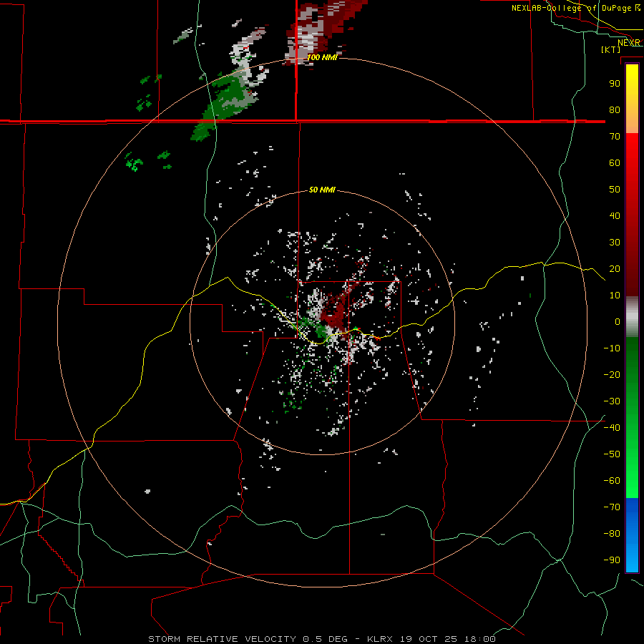Select the 80 value on the velocity scale
644x644 pixels.
coord(615,109)
